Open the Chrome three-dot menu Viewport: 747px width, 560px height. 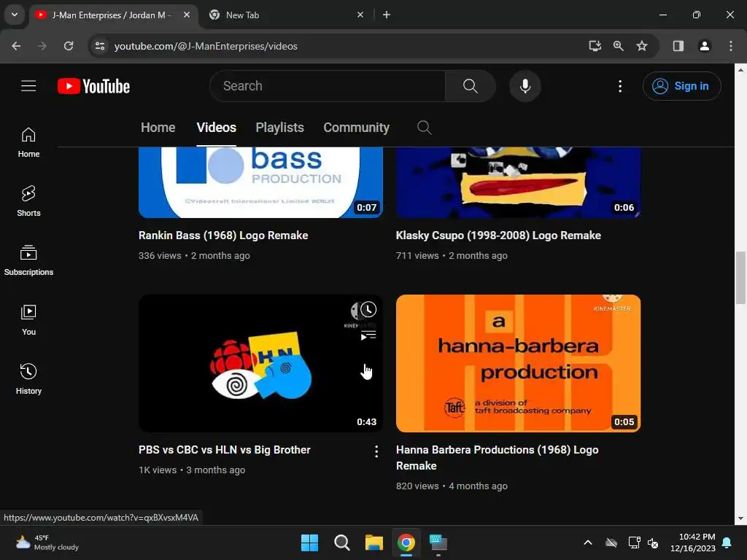731,46
